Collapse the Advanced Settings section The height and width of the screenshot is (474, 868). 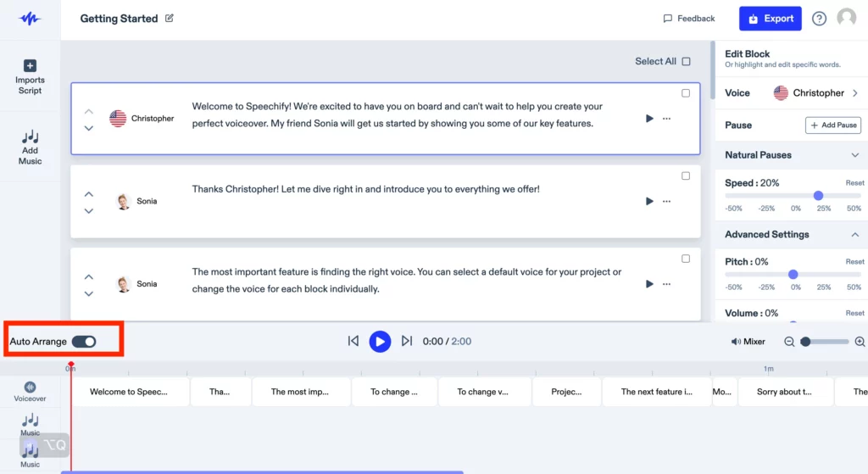tap(854, 235)
